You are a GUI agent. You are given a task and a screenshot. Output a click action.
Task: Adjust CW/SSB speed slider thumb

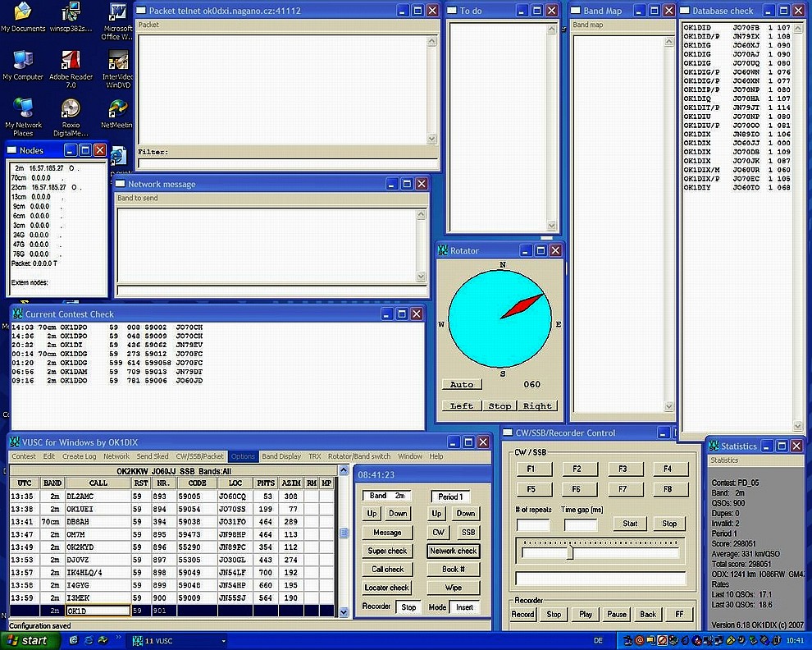pyautogui.click(x=570, y=551)
